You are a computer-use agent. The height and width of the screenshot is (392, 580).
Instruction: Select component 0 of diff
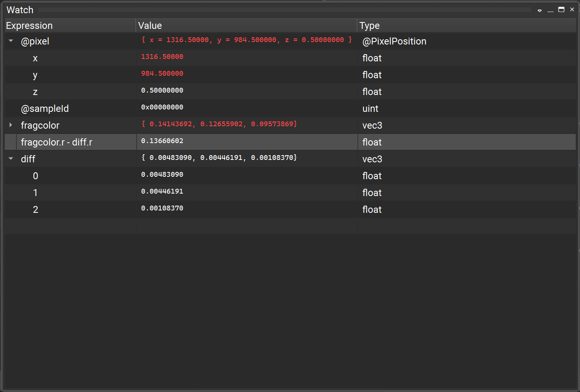[x=35, y=176]
